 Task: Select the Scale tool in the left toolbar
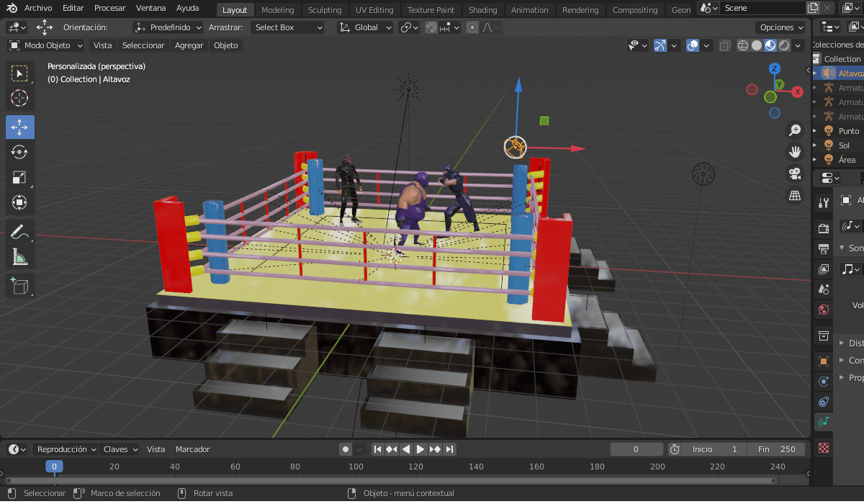19,177
